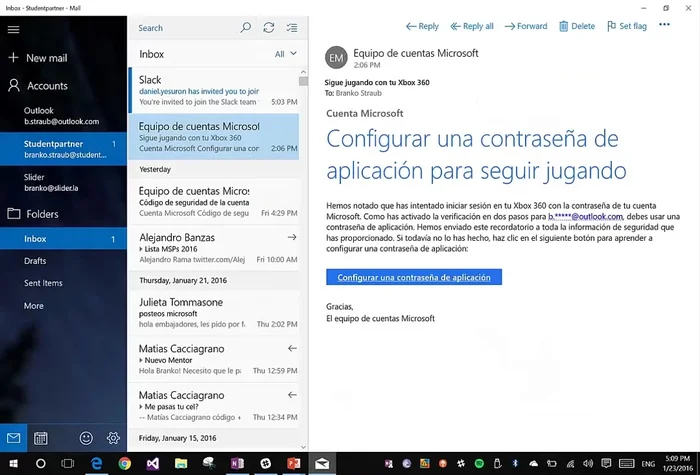The image size is (700, 475).
Task: Open Código de seguridad email from Friday
Action: click(214, 202)
